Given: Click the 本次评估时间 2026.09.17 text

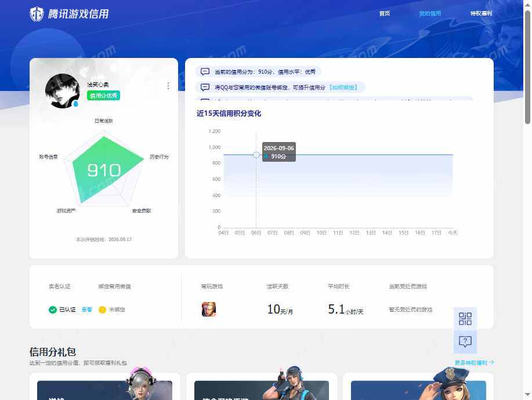Looking at the screenshot, I should [x=104, y=239].
